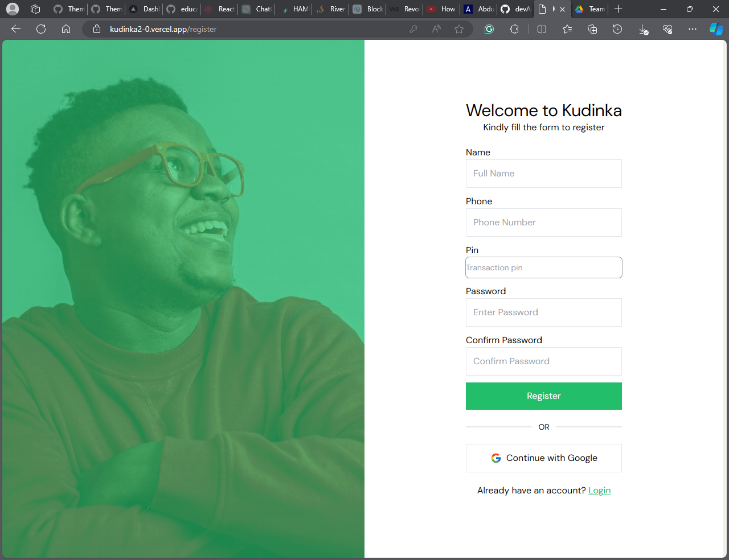The height and width of the screenshot is (560, 729).
Task: Submit the green Register button
Action: [544, 396]
